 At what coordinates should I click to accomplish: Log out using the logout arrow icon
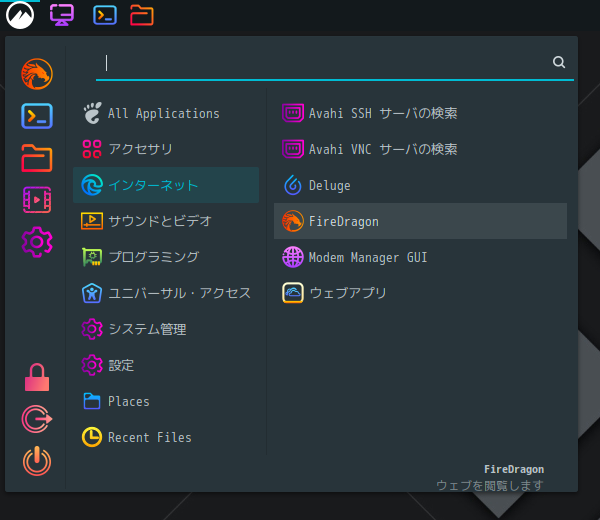[x=37, y=419]
